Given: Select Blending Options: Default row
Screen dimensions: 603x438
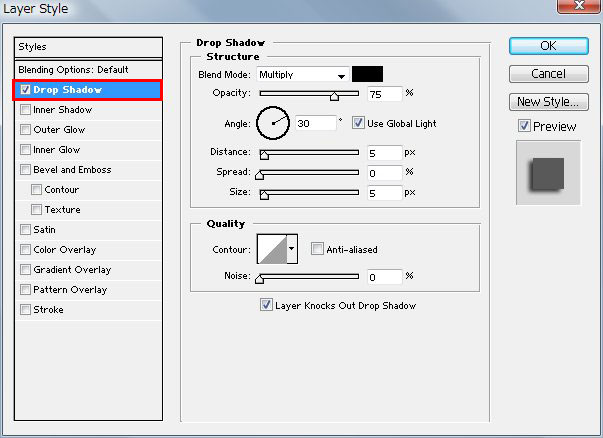Looking at the screenshot, I should (x=88, y=70).
